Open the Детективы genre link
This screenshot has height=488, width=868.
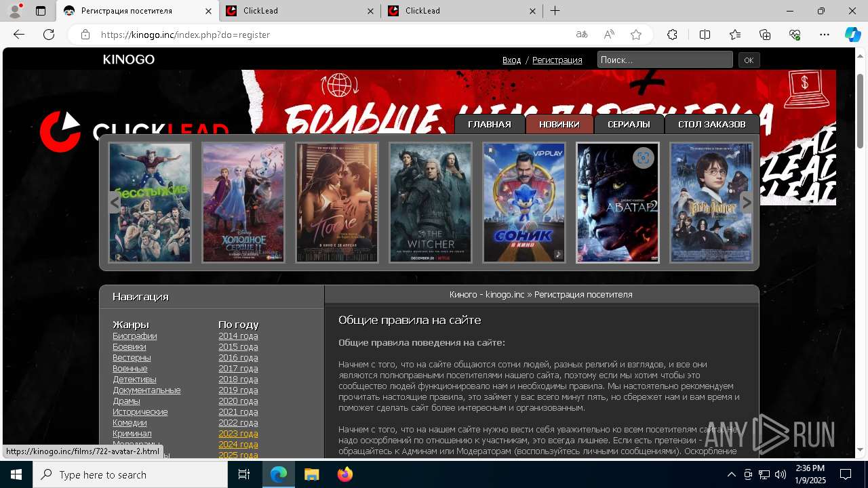[x=134, y=379]
